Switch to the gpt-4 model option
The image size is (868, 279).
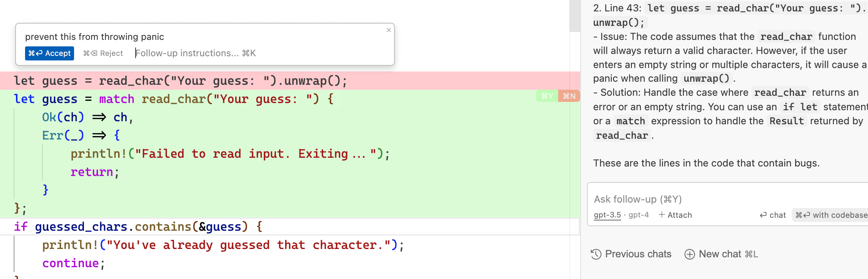pyautogui.click(x=639, y=215)
